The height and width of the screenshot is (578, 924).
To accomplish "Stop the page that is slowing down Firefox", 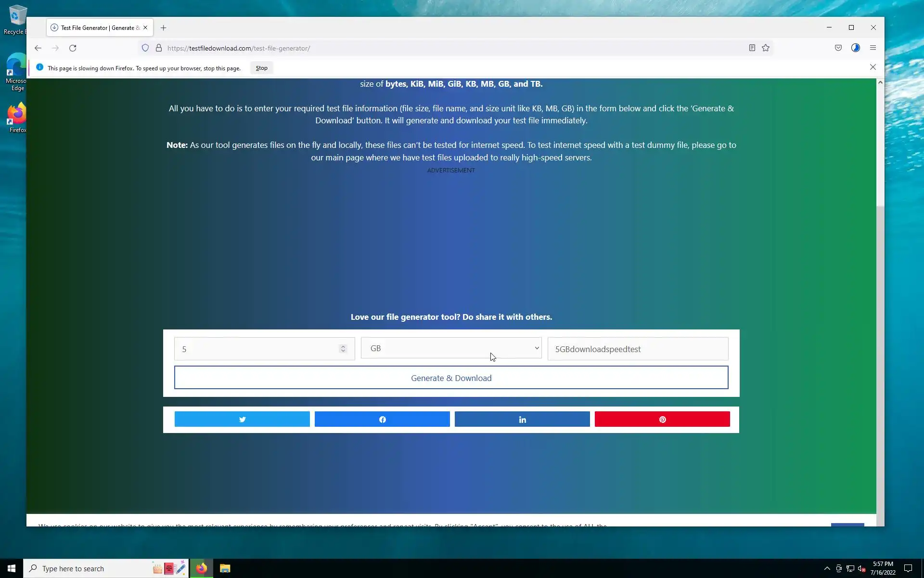I will (261, 68).
